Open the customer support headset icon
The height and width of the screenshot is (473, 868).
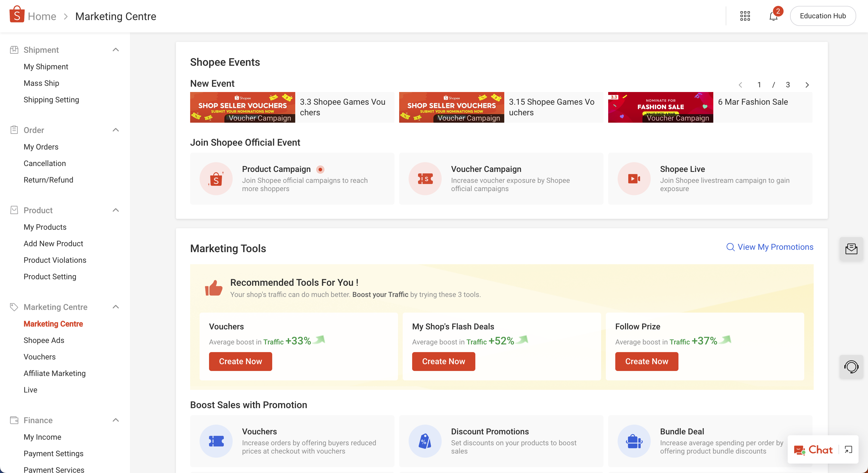(851, 367)
